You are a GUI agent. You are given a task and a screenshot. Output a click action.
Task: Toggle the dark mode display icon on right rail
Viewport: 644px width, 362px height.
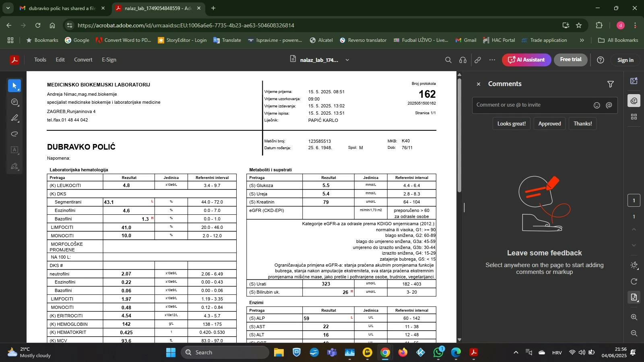pos(634,265)
